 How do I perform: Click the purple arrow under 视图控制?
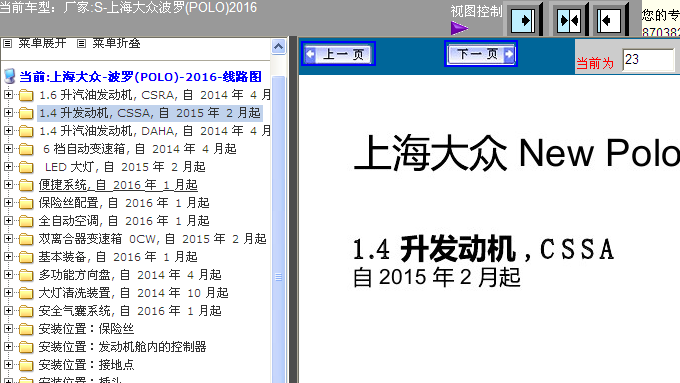(459, 28)
